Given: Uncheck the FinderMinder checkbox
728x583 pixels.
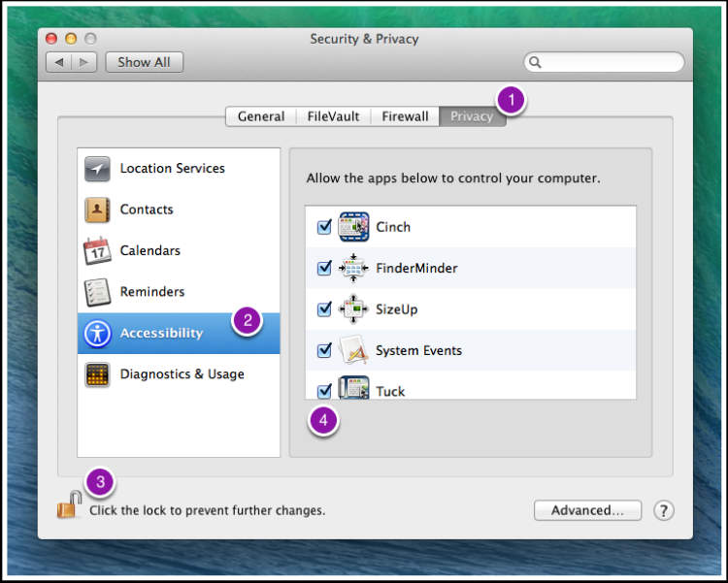Looking at the screenshot, I should [324, 268].
